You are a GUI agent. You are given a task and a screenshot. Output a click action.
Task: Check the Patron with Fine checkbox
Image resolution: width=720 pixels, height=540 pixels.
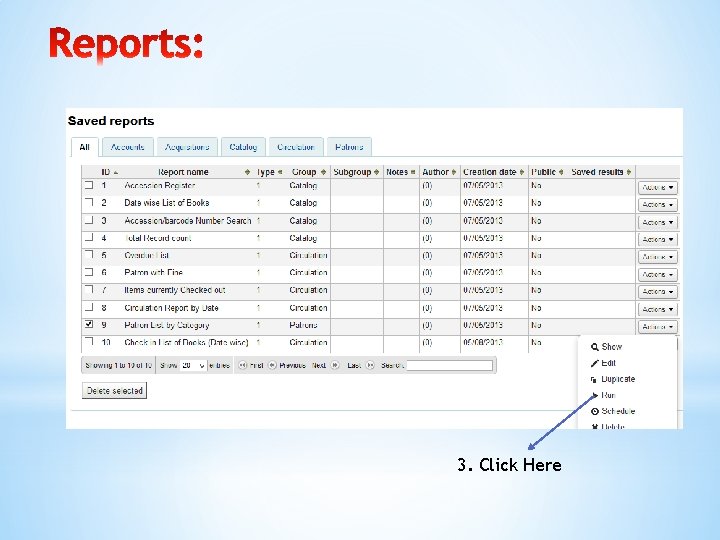pyautogui.click(x=89, y=272)
